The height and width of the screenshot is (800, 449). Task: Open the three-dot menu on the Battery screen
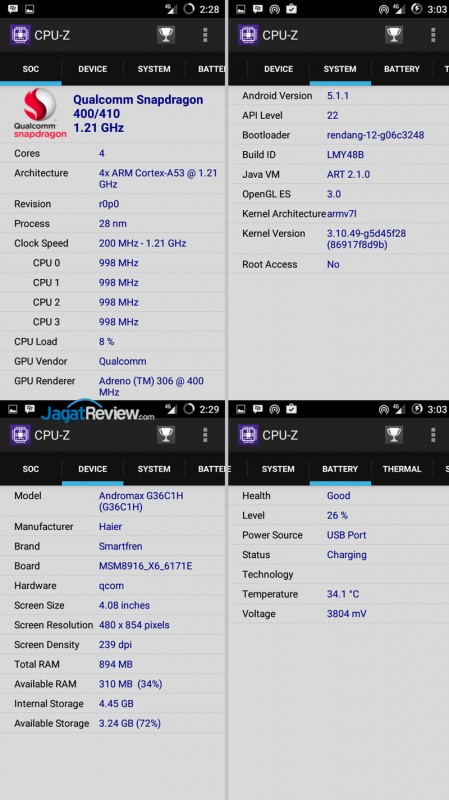pos(433,435)
